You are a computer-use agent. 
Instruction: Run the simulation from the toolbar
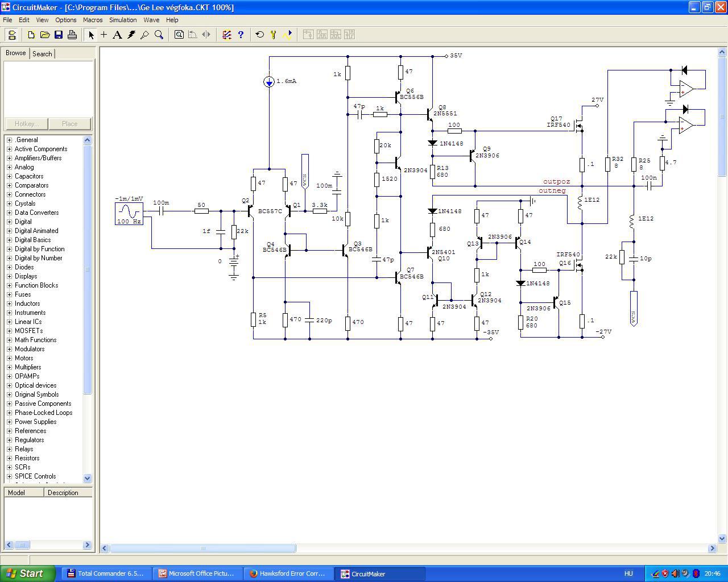click(x=287, y=35)
